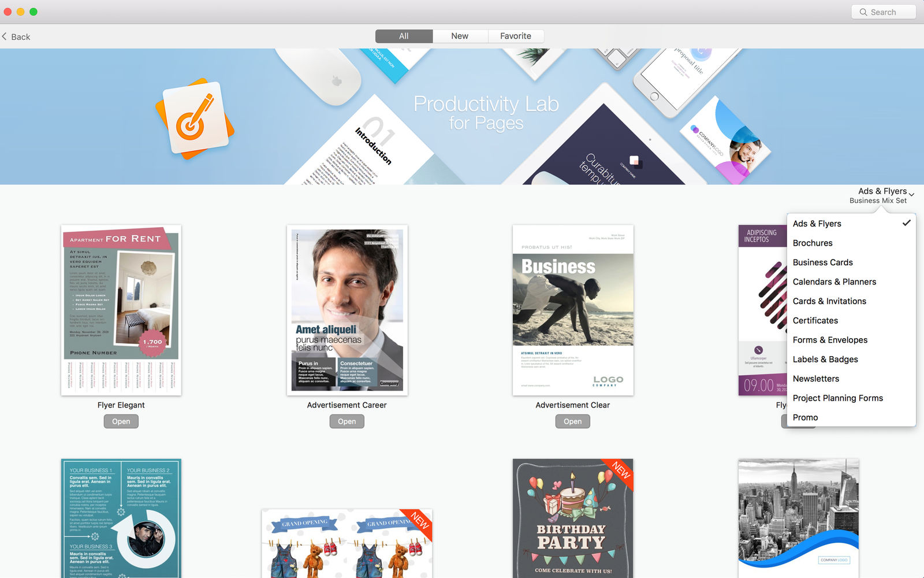Select Flyer Elegant apartment thumbnail
The image size is (924, 578).
tap(121, 310)
